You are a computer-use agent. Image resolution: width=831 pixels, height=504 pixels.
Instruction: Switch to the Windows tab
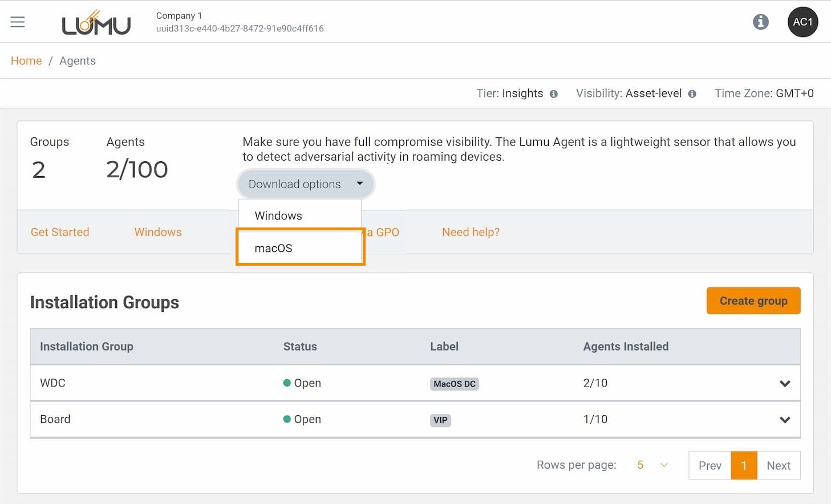[x=158, y=232]
